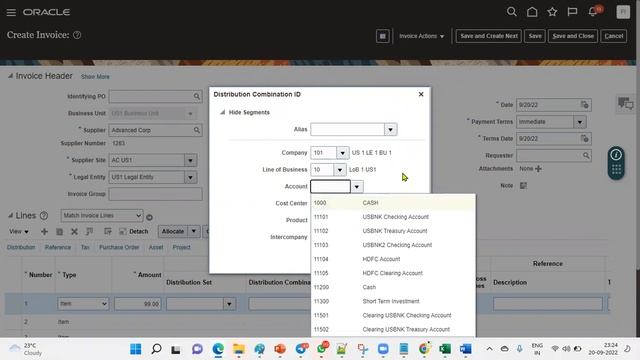
Task: Click the Account input field
Action: (330, 187)
